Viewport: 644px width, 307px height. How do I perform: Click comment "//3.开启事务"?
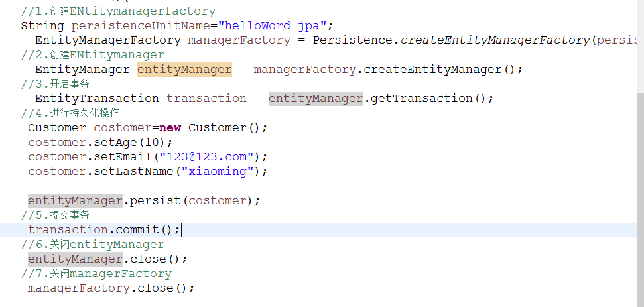[55, 84]
